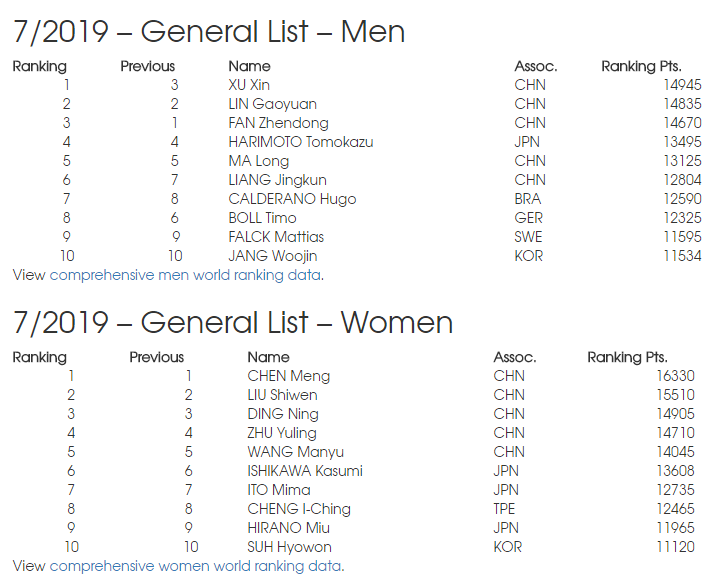Open comprehensive women world ranking data link
The width and height of the screenshot is (728, 582).
point(195,566)
